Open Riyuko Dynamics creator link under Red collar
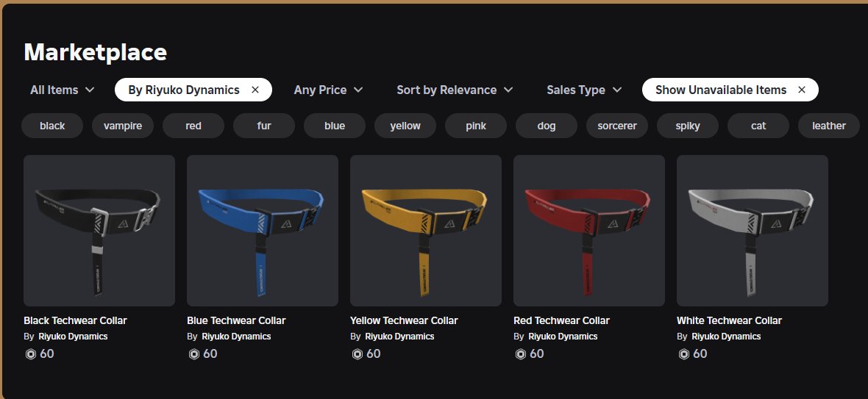This screenshot has height=399, width=868. (x=563, y=337)
